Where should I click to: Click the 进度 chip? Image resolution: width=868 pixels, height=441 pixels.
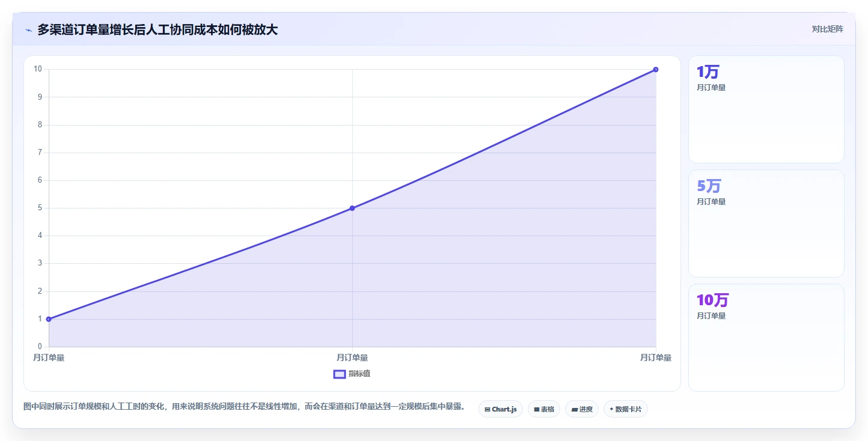pyautogui.click(x=582, y=409)
